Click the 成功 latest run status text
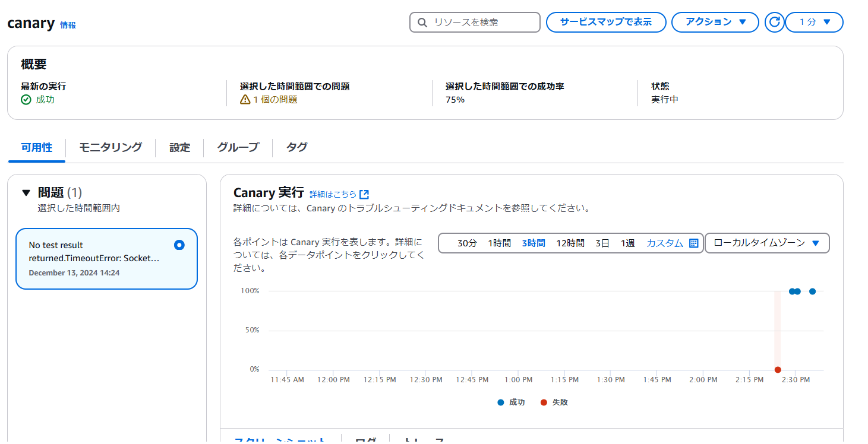Screen dimensions: 868x444 (x=45, y=100)
